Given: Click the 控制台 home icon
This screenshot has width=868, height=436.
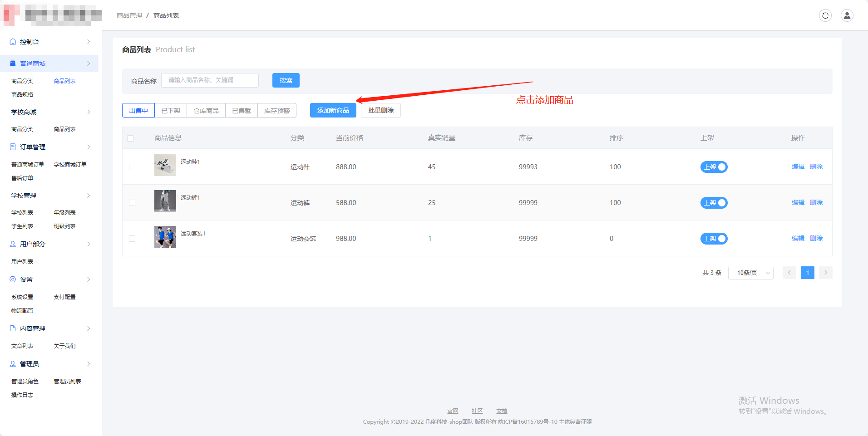Looking at the screenshot, I should click(13, 42).
